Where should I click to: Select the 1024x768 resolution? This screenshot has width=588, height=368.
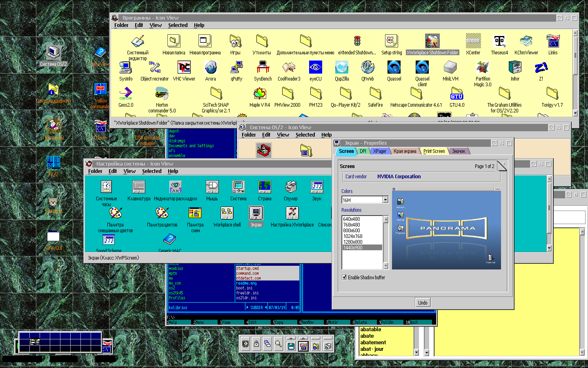pyautogui.click(x=362, y=236)
